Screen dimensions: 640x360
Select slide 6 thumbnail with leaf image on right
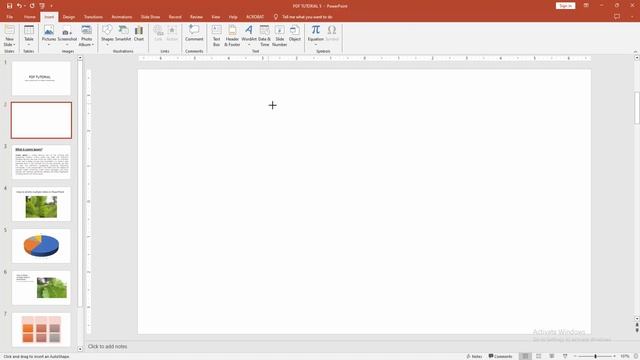point(41,288)
